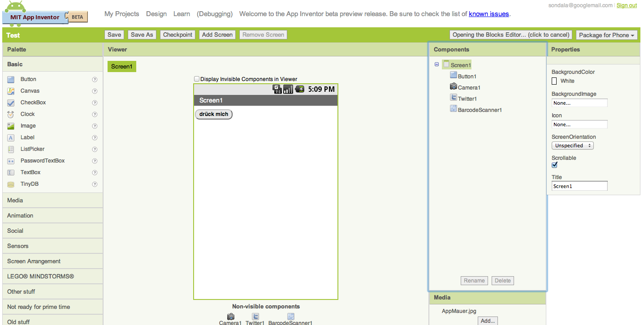Create a Checkpoint
This screenshot has width=644, height=325.
coord(177,34)
